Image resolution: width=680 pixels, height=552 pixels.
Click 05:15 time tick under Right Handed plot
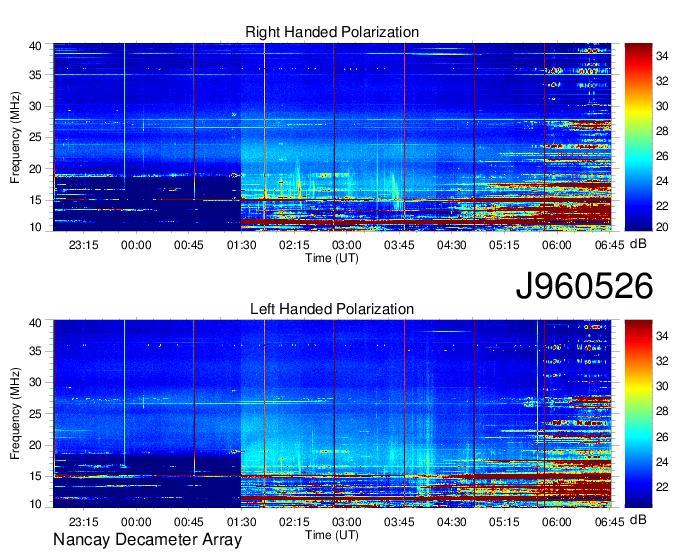(x=504, y=245)
